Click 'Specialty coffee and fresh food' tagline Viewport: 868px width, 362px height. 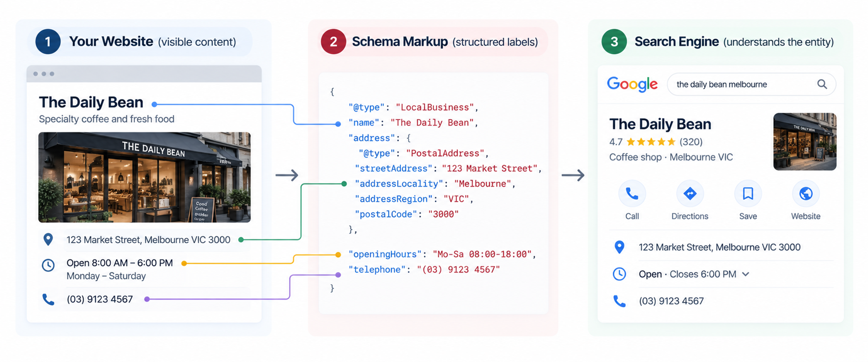[x=106, y=119]
